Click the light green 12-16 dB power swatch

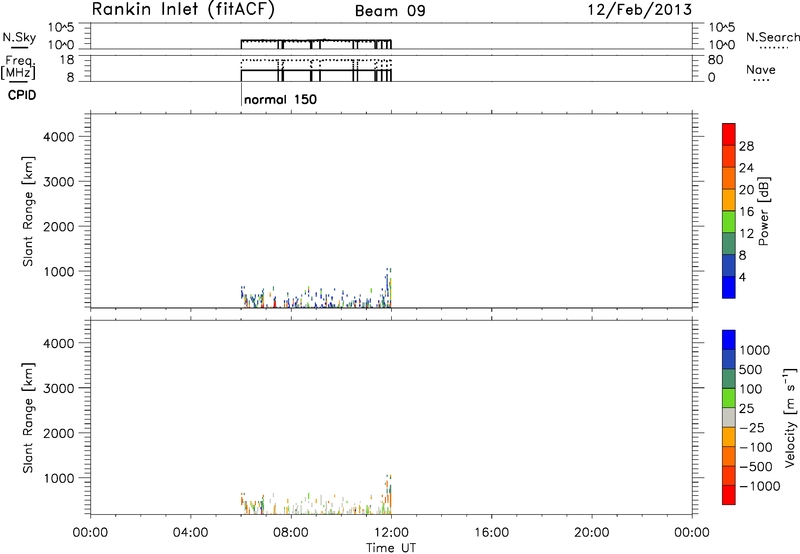pyautogui.click(x=729, y=221)
